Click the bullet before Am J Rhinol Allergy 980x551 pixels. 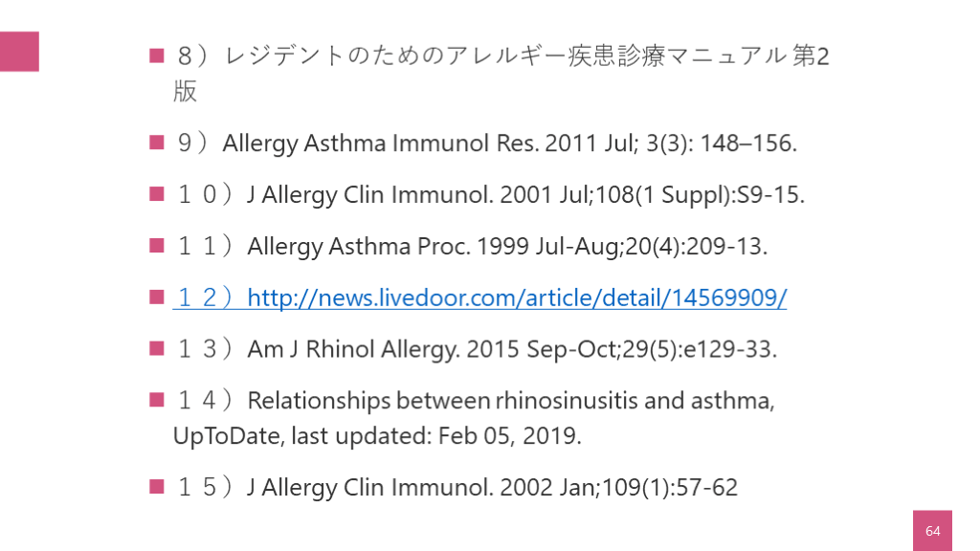point(157,349)
